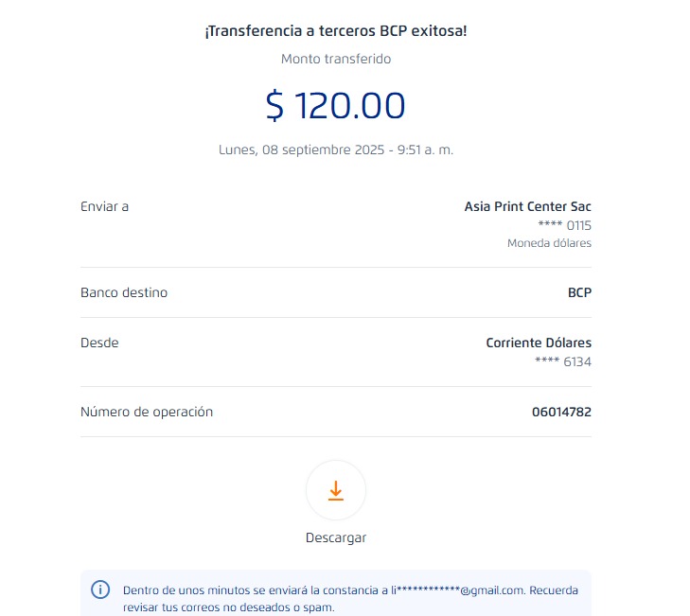Click the Moneda dólares text
This screenshot has width=690, height=616.
pos(549,243)
